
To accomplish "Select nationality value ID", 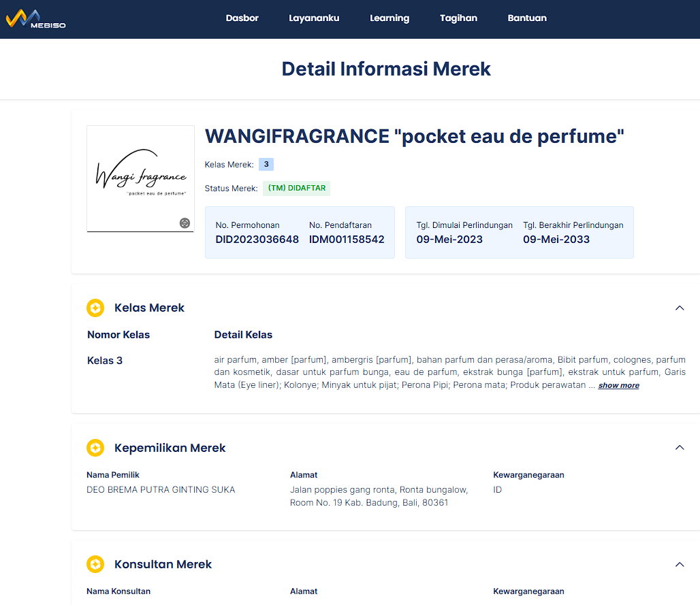I will pos(497,490).
